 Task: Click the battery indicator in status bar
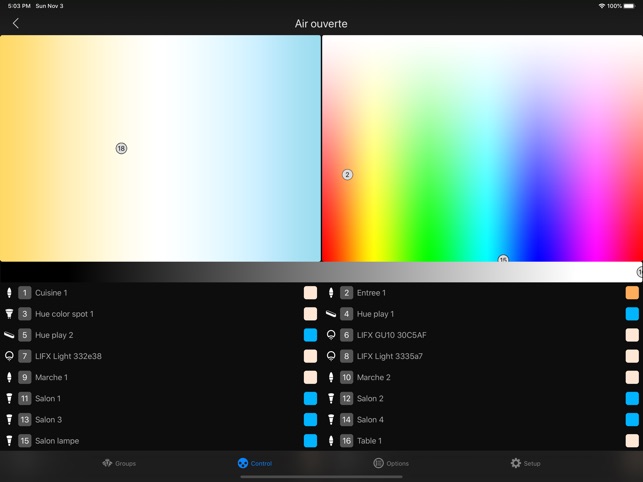pos(629,6)
